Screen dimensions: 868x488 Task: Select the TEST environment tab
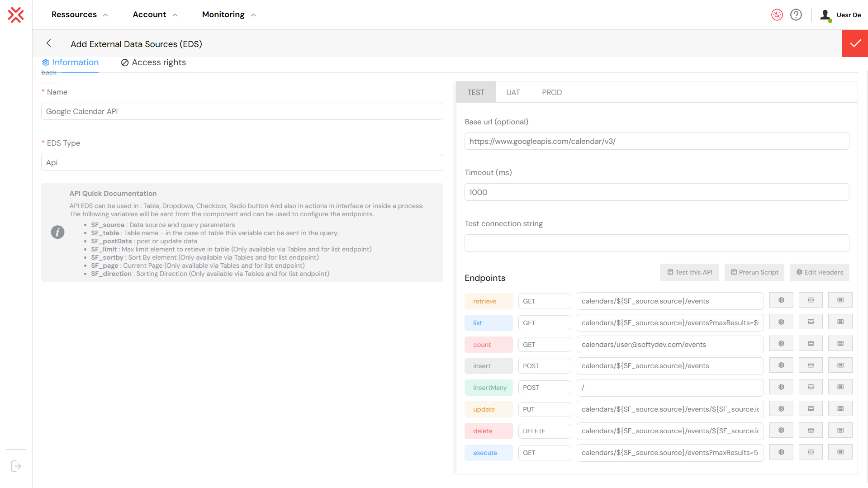[476, 92]
